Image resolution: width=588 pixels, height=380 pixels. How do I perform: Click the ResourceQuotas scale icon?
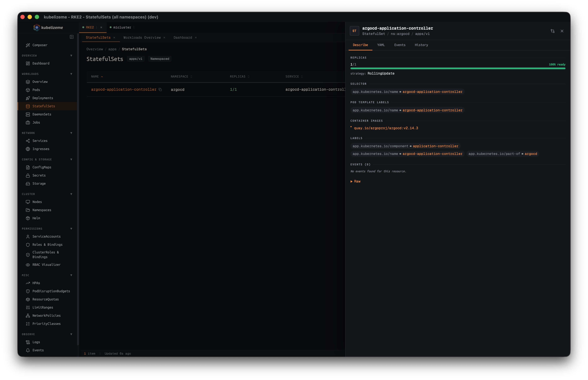pos(28,299)
